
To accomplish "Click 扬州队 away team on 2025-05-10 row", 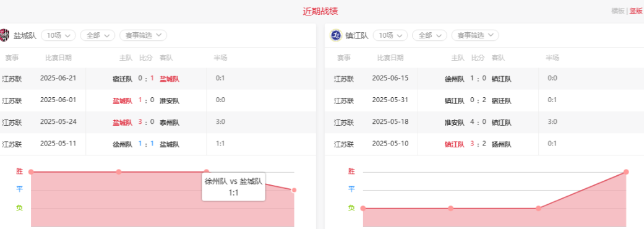I will click(502, 144).
